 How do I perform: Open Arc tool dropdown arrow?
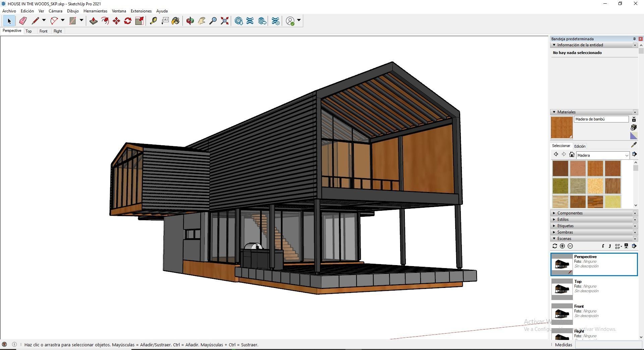62,20
